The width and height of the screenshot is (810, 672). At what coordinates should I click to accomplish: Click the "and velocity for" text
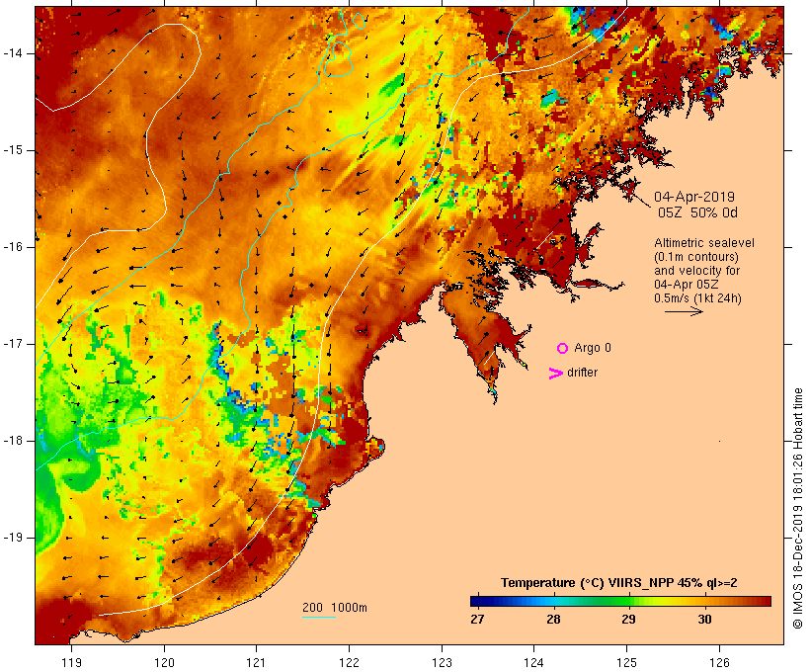(x=696, y=271)
